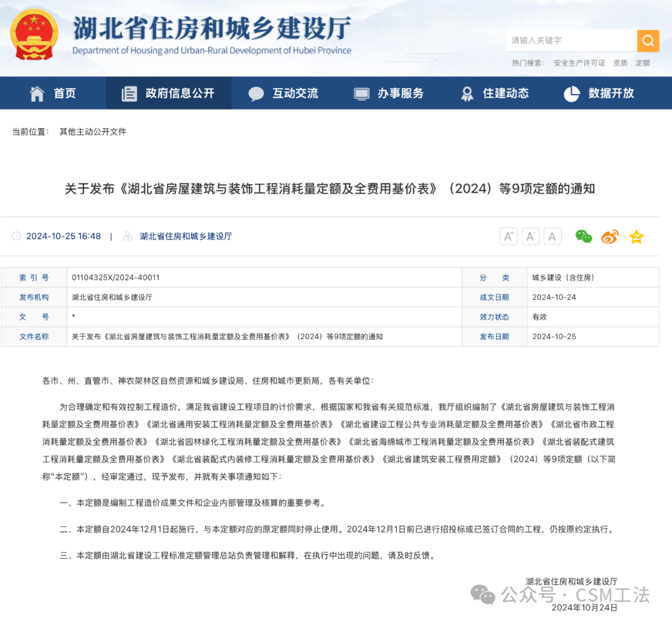Viewport: 672px width, 622px height.
Task: Click the 发布日期 label cell
Action: pos(495,337)
